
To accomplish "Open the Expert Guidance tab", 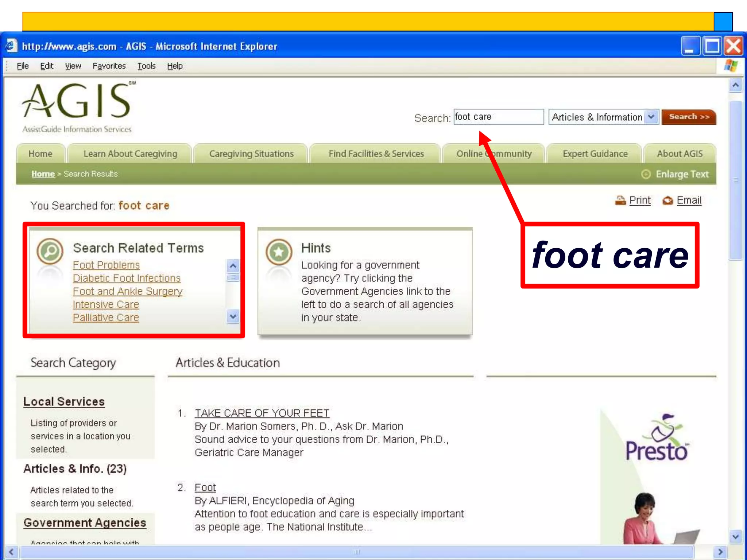I will [x=595, y=153].
